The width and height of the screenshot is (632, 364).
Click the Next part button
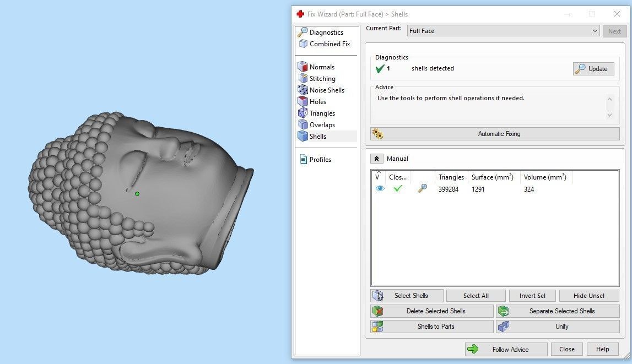[x=614, y=31]
